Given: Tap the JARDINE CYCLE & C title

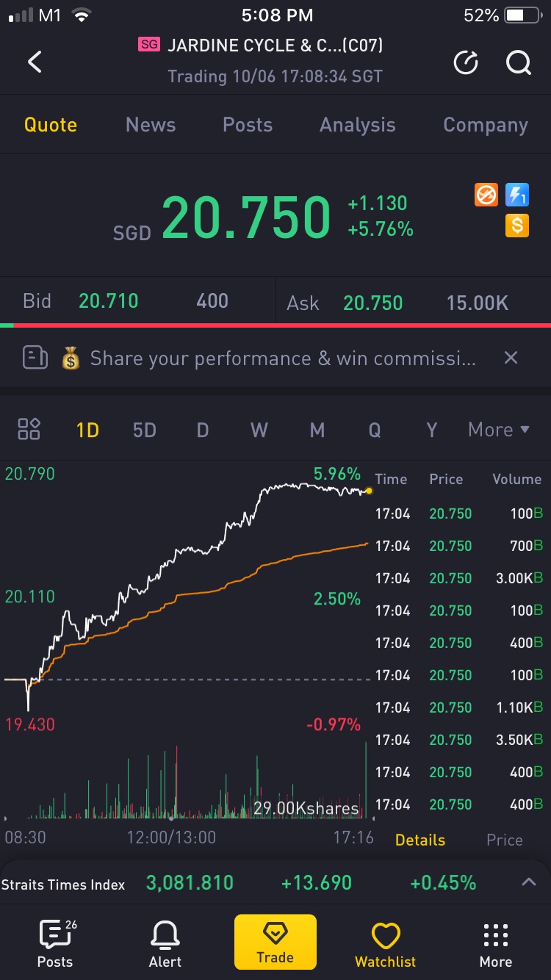Looking at the screenshot, I should pos(275,46).
